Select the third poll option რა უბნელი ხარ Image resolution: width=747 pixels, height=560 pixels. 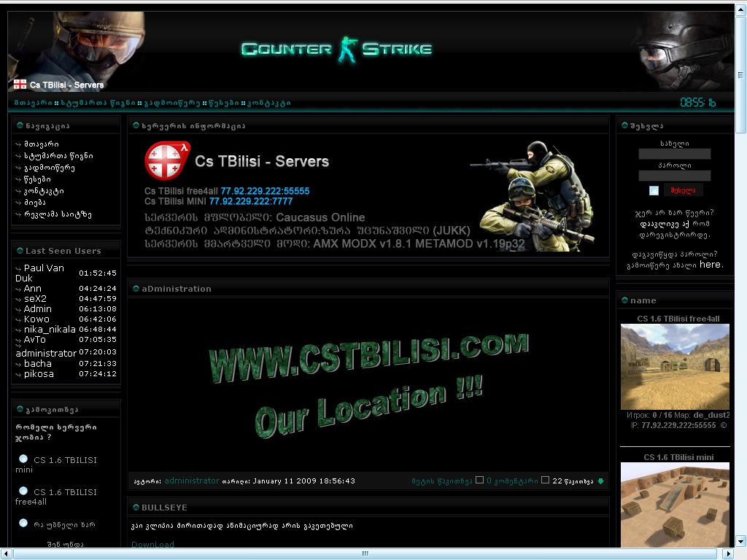click(23, 523)
